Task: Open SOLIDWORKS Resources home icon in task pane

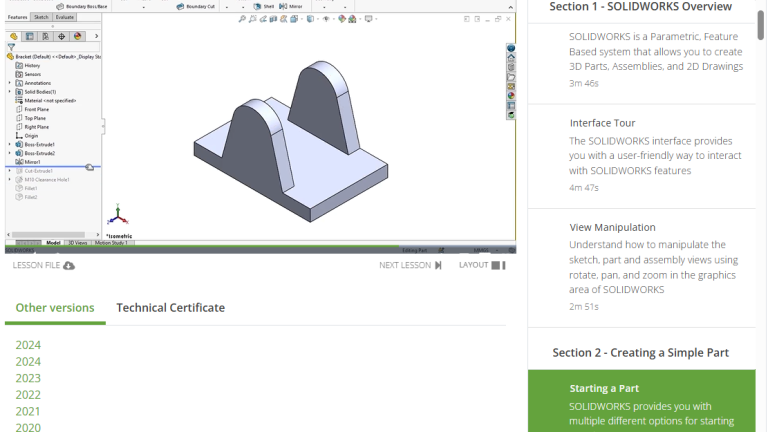Action: [511, 57]
